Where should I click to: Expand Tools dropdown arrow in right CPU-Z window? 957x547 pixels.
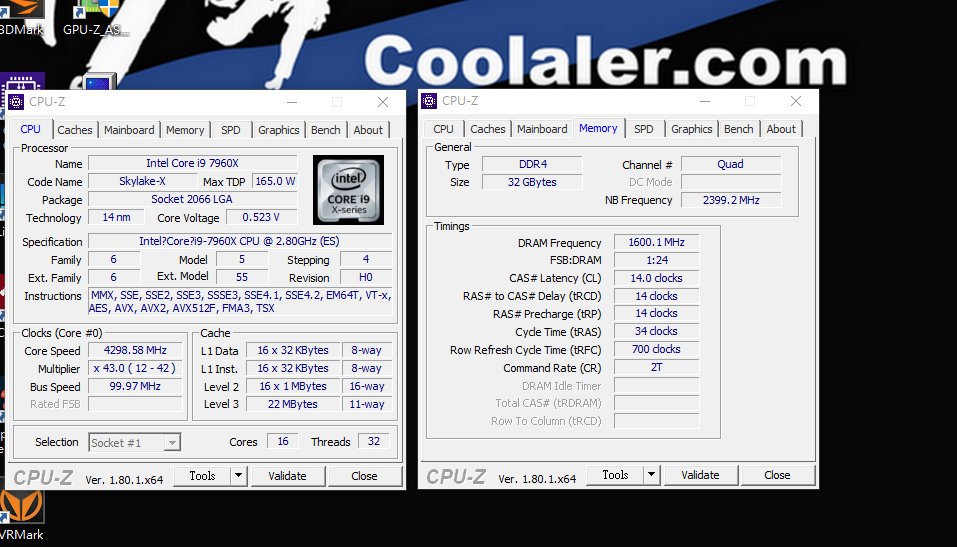(652, 475)
